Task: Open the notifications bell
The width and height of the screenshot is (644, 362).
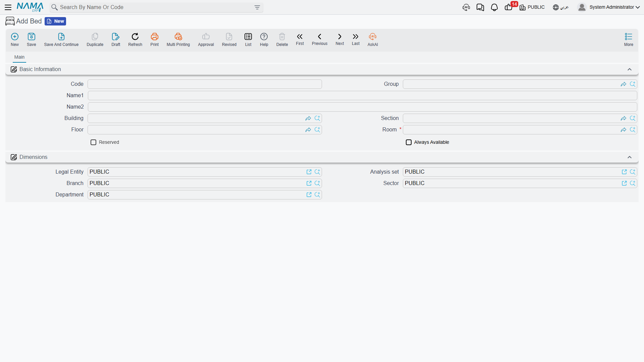Action: point(494,7)
